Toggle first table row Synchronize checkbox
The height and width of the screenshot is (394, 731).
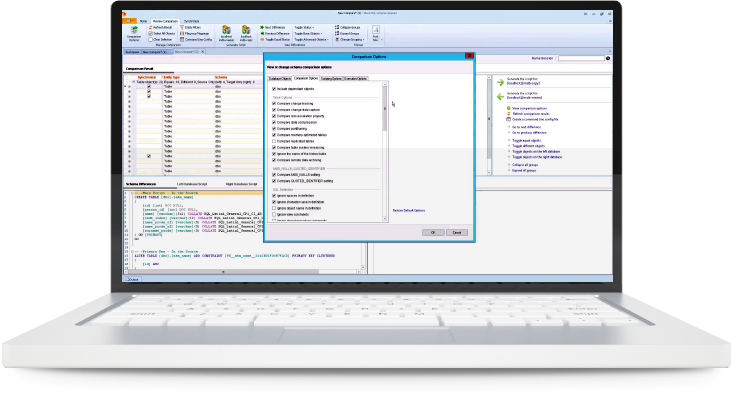149,87
